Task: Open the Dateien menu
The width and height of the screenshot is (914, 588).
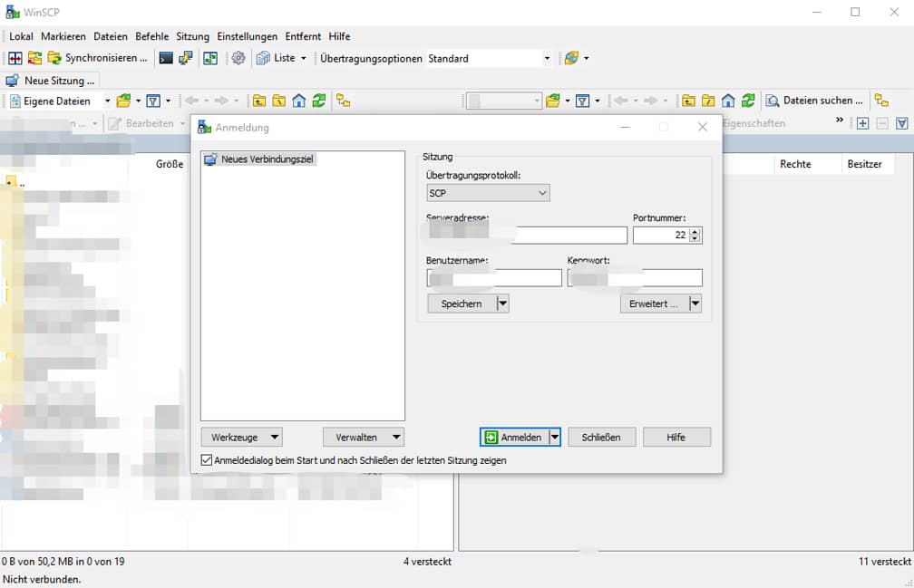Action: pos(111,36)
